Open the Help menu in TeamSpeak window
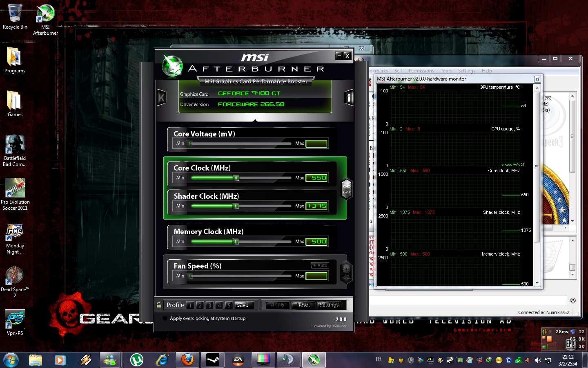The image size is (588, 368). tap(487, 71)
